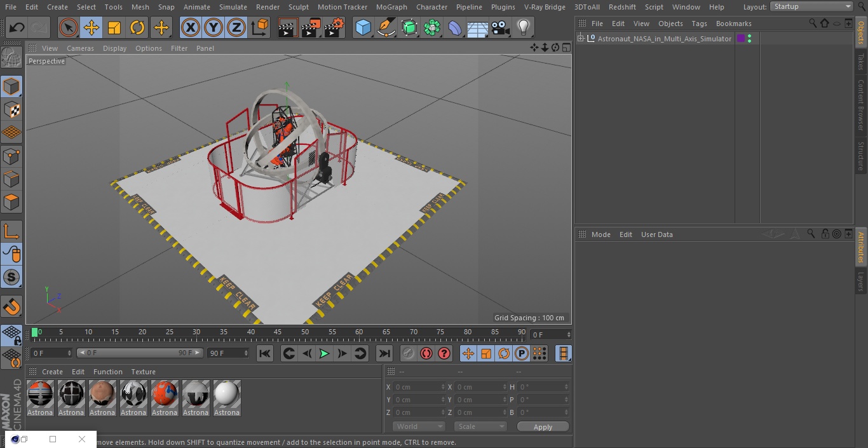Activate the Rotate tool
Screen dimensions: 868x448
pos(137,27)
